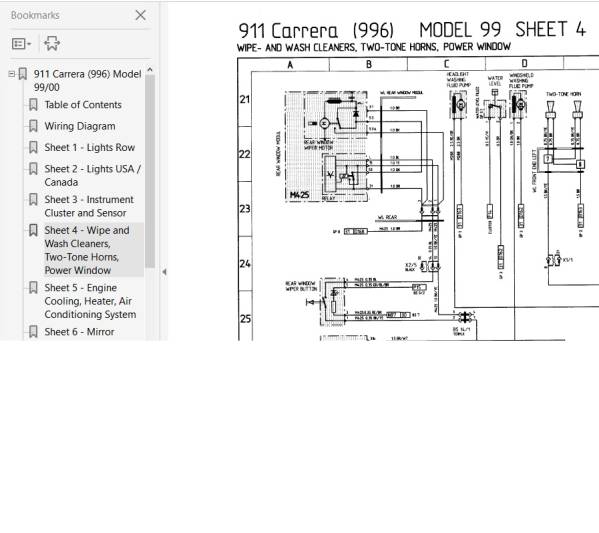
Task: Click bookmark icon beside Sheet 6
Action: click(x=33, y=332)
